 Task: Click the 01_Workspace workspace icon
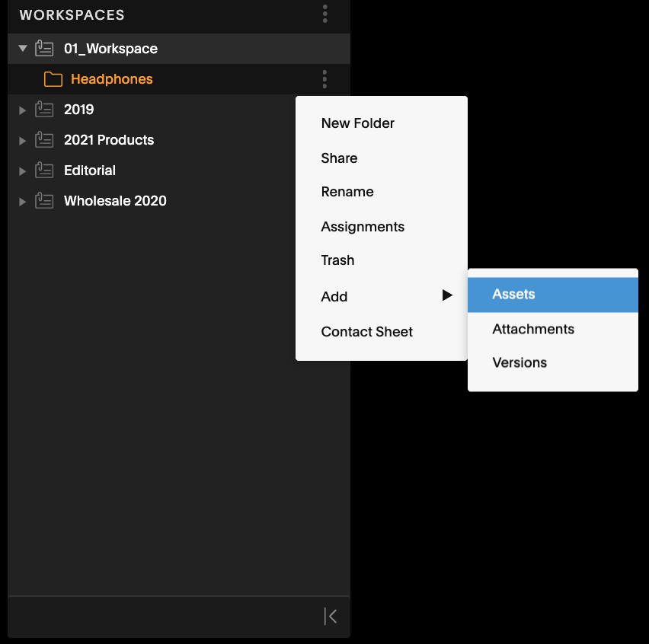(x=44, y=49)
